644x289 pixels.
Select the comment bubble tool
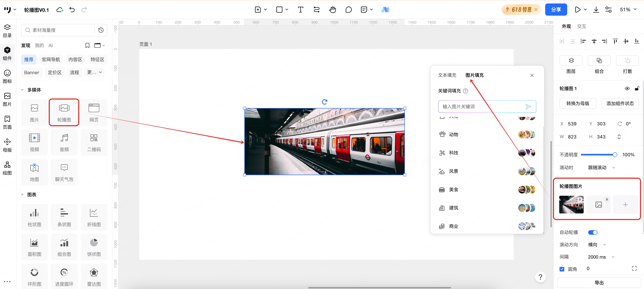[x=349, y=10]
